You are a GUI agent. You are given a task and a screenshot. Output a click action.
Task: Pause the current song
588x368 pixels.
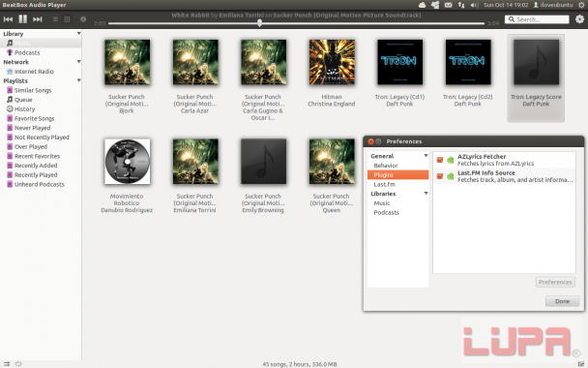(x=23, y=19)
